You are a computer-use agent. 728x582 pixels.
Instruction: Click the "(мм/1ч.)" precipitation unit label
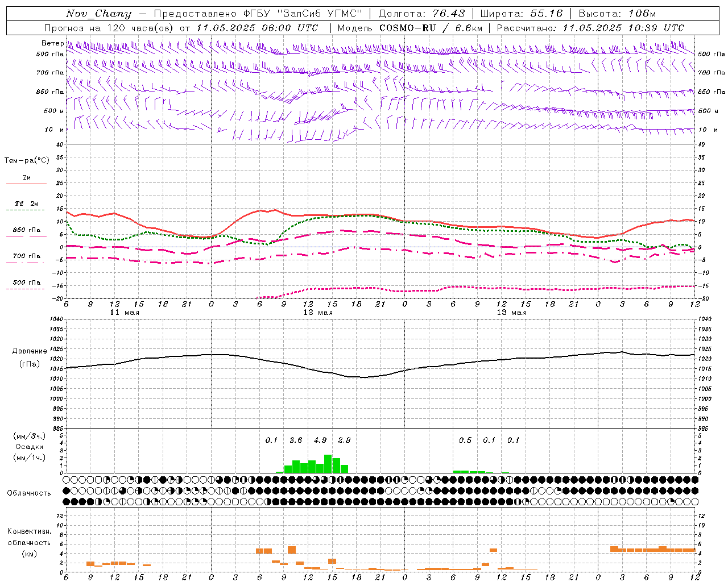30,458
